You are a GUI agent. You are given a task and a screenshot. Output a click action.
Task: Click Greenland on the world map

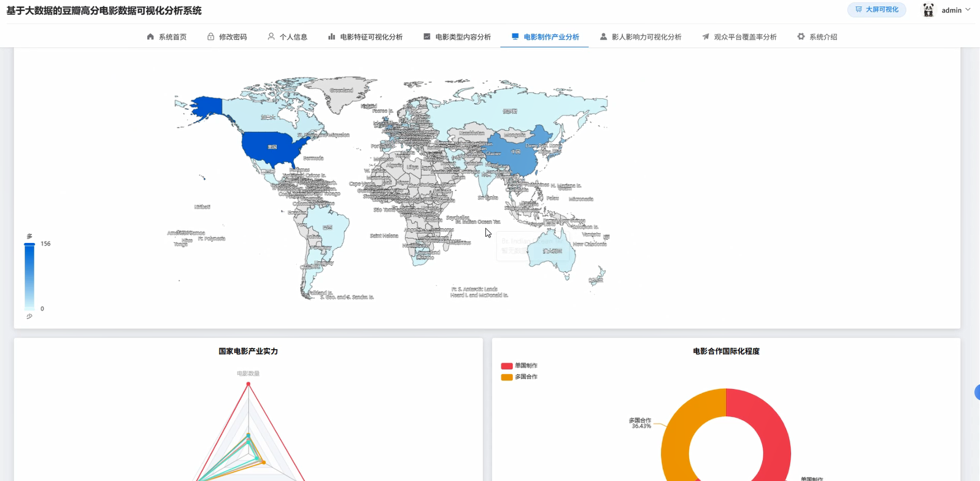(x=341, y=91)
